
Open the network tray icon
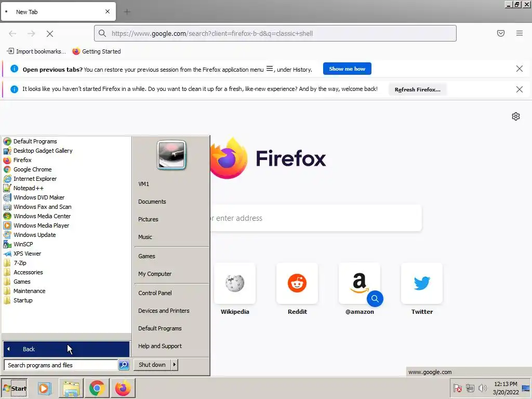coord(470,388)
